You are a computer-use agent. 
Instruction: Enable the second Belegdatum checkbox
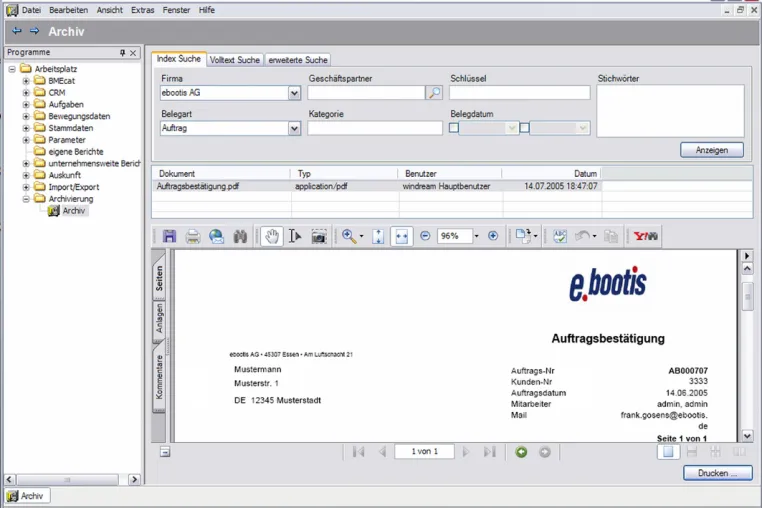click(x=524, y=128)
